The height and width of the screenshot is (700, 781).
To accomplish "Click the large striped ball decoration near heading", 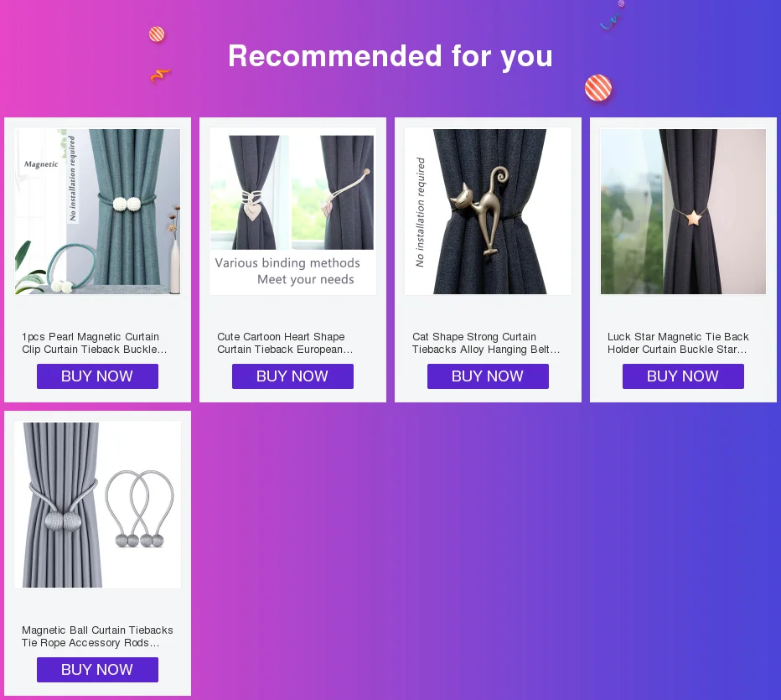I will (x=598, y=88).
